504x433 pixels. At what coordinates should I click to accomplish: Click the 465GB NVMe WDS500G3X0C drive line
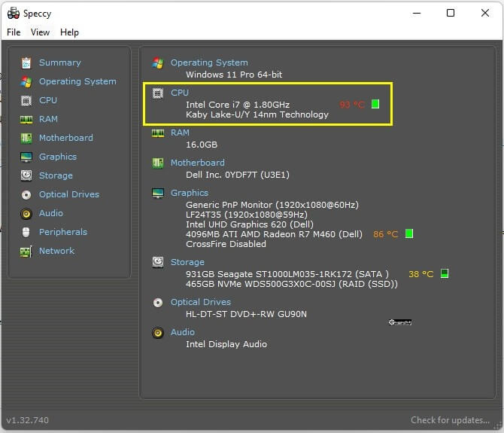292,284
